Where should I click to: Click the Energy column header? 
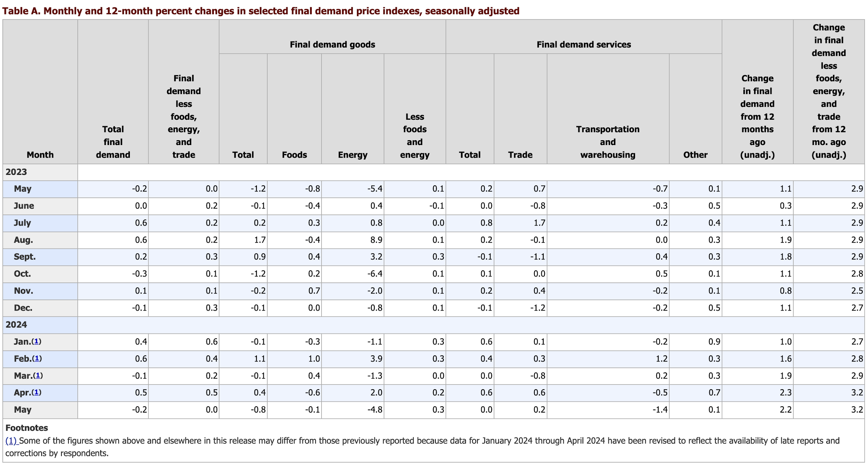352,155
